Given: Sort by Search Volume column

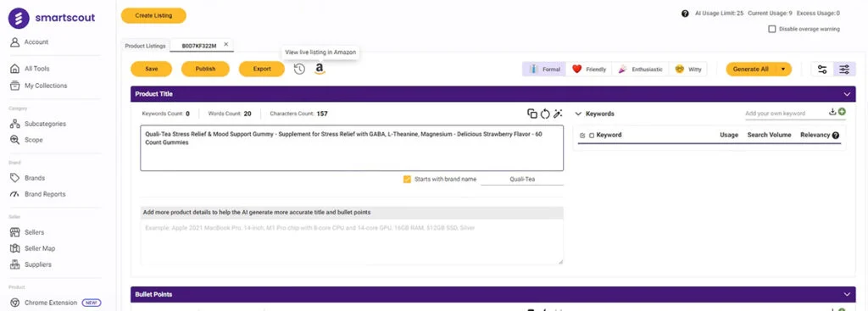Looking at the screenshot, I should 769,135.
